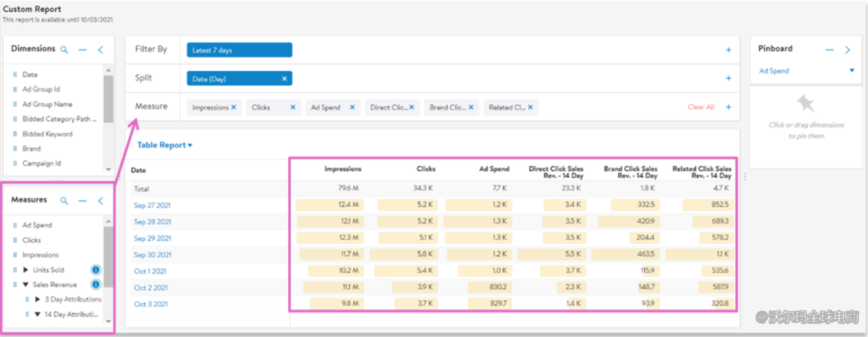This screenshot has height=337, width=868.
Task: Collapse Dimensions panel using left chevron
Action: tap(101, 50)
